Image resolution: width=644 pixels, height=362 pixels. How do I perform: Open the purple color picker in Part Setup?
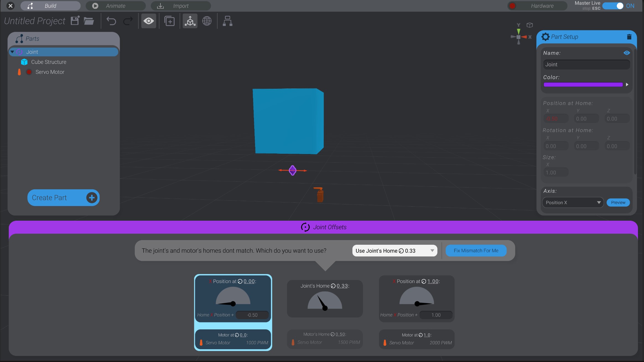(x=582, y=85)
